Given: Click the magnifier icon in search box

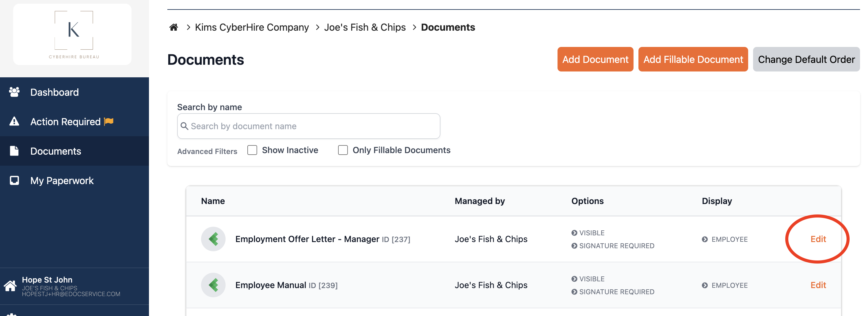Looking at the screenshot, I should 184,126.
